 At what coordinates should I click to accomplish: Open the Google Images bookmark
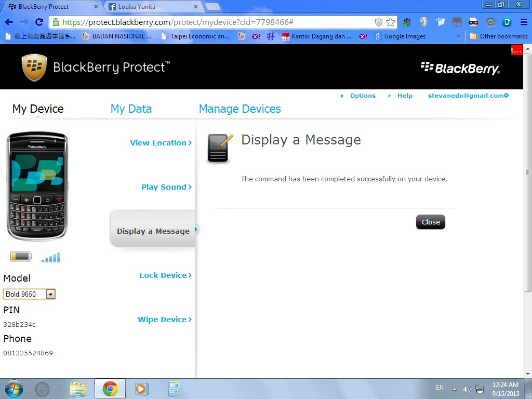(400, 36)
